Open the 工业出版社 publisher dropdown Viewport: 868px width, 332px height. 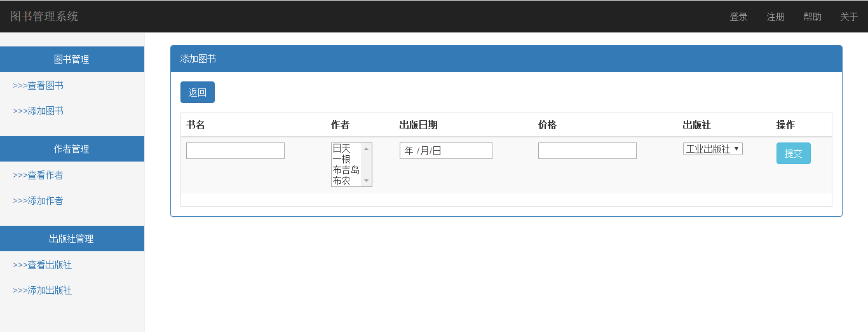pyautogui.click(x=713, y=149)
